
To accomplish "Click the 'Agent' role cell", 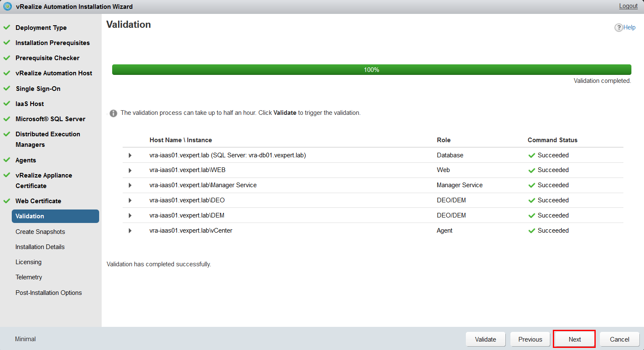I will 444,231.
